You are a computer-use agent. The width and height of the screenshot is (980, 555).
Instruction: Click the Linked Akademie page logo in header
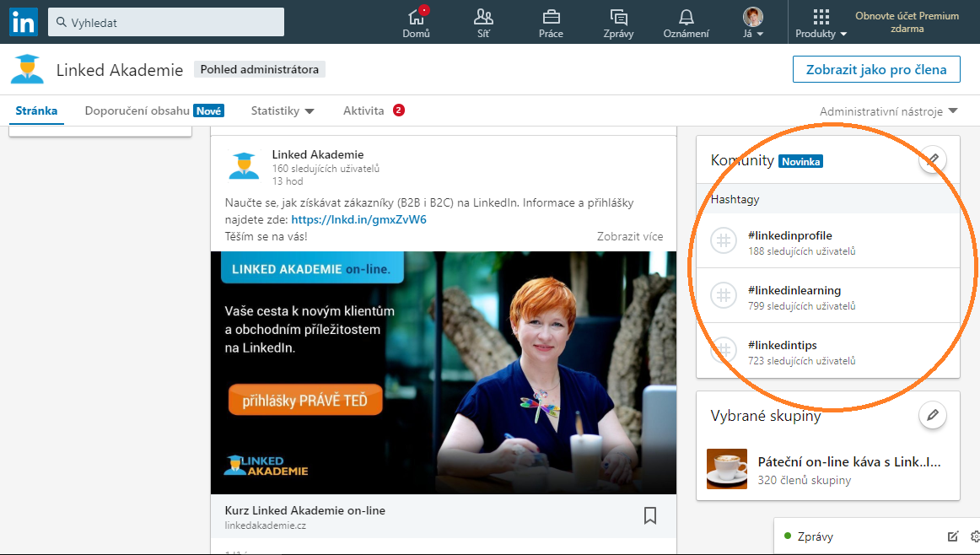tap(28, 69)
